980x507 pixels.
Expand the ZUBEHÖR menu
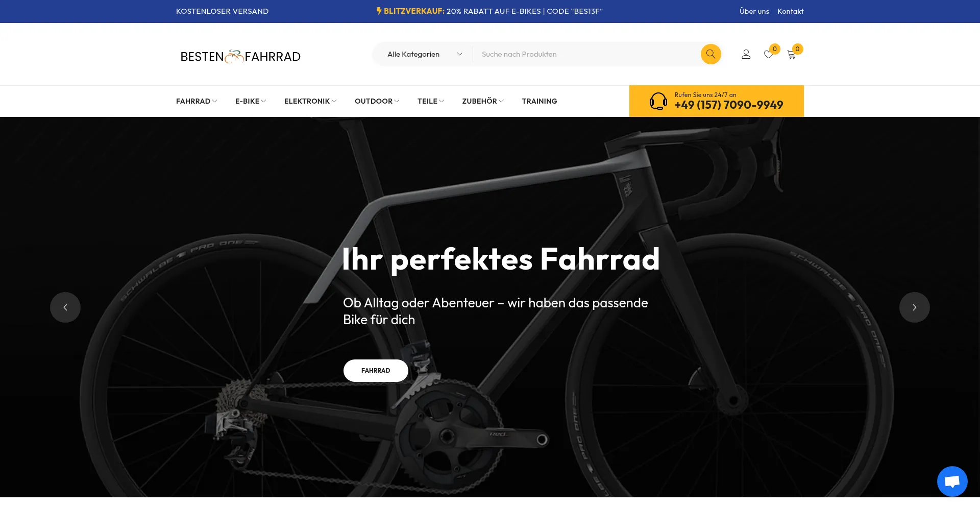tap(483, 101)
